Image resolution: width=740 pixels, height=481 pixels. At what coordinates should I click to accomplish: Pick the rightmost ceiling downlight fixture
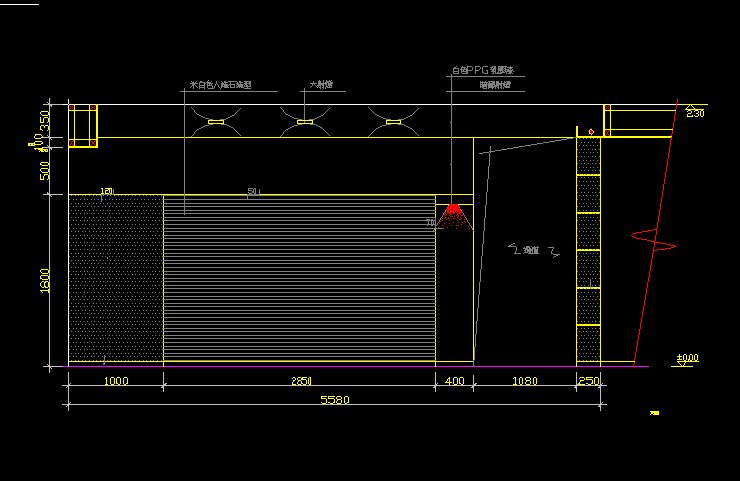[393, 122]
